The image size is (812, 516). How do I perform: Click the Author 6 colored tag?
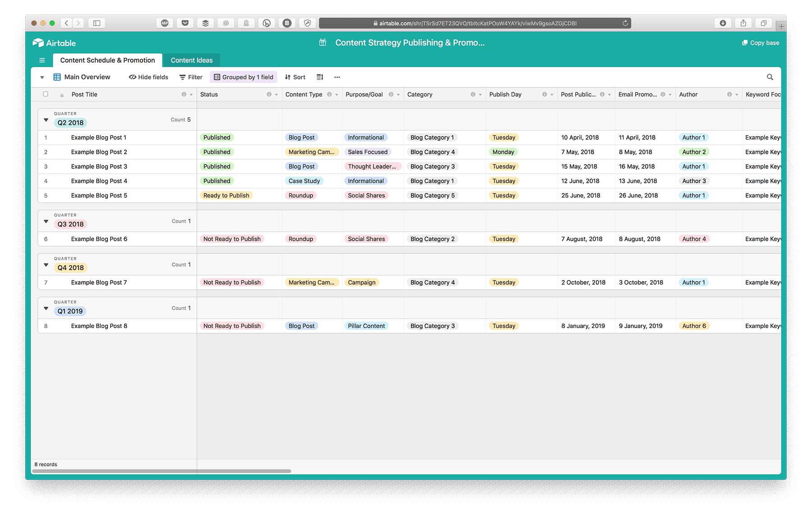694,326
